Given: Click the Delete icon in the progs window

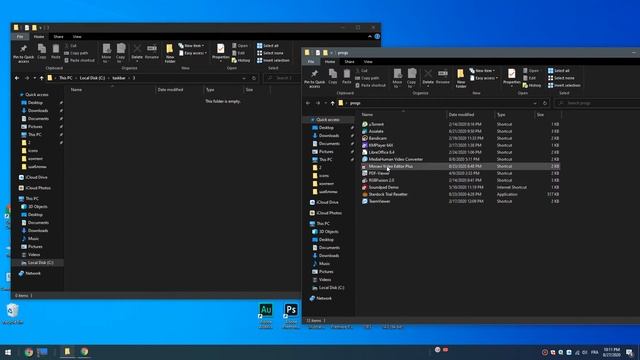Looking at the screenshot, I should coord(428,77).
